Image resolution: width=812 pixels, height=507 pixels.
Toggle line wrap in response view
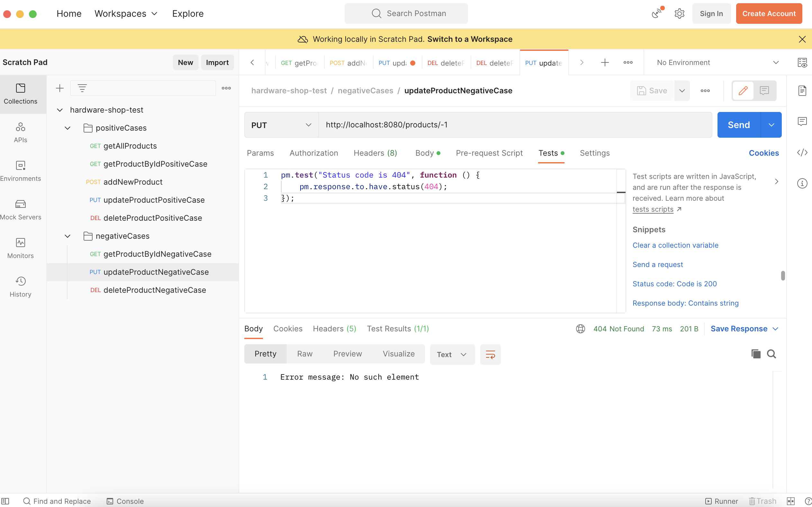click(x=490, y=355)
